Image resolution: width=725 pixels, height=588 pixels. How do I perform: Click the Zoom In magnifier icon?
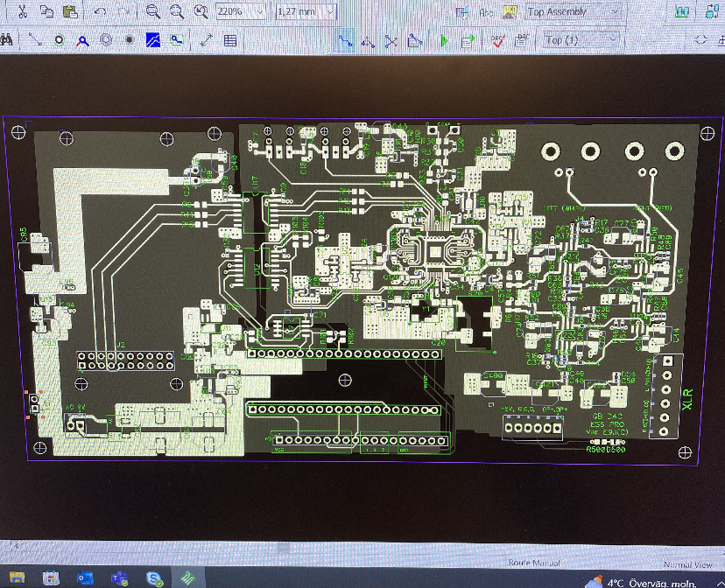[x=153, y=11]
